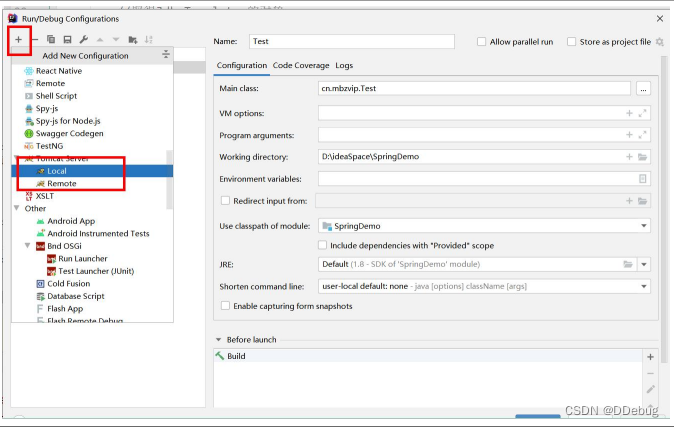
Task: Click the Add New Configuration plus icon
Action: pos(18,40)
